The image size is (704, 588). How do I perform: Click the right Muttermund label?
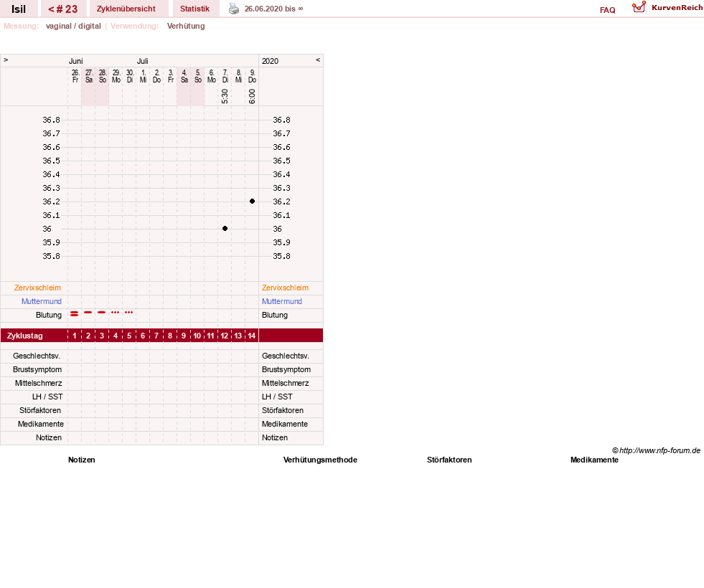[282, 301]
